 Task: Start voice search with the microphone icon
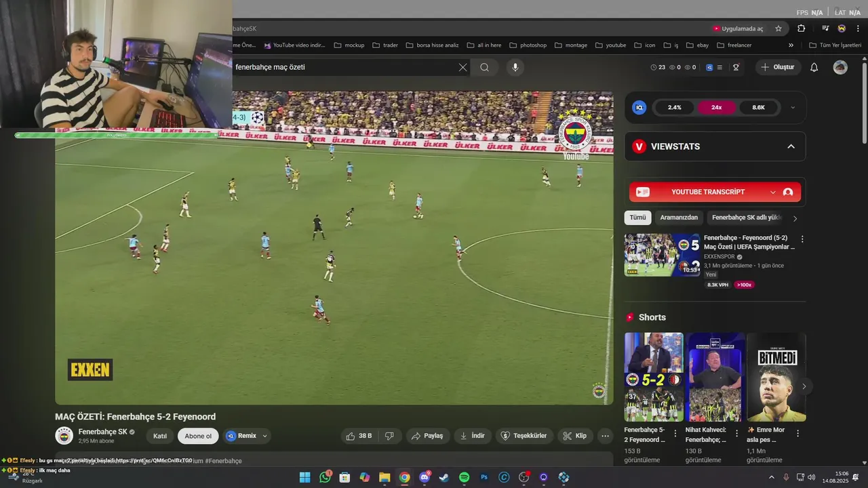click(x=515, y=67)
